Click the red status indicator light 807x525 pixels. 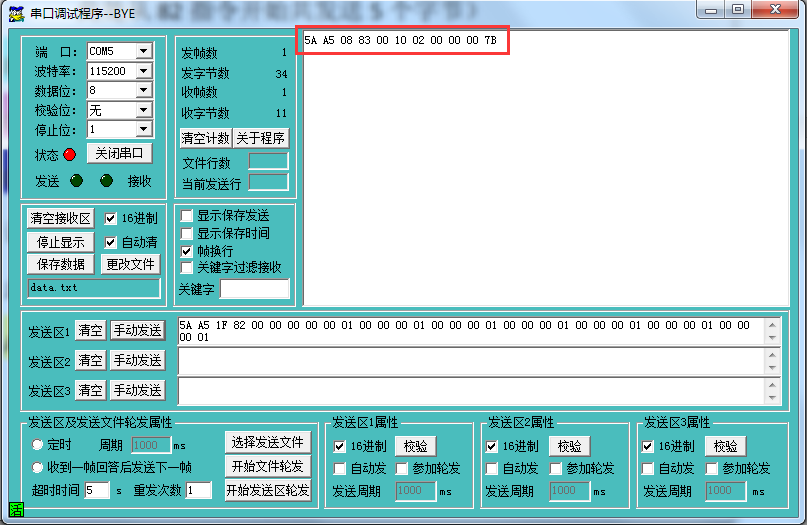tap(69, 154)
